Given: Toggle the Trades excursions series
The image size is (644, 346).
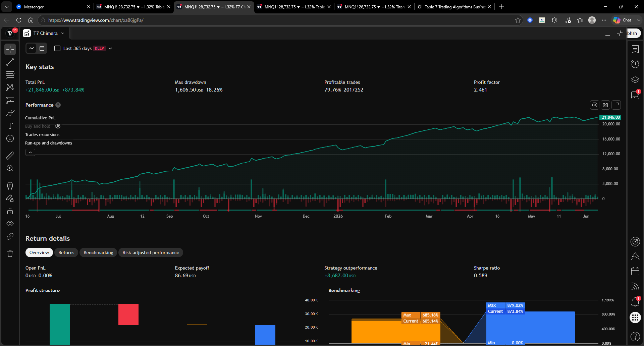Looking at the screenshot, I should [x=42, y=134].
